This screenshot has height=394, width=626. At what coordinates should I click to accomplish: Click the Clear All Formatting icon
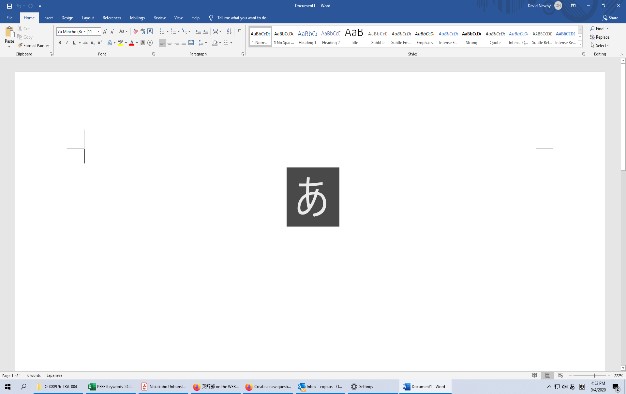[x=135, y=31]
